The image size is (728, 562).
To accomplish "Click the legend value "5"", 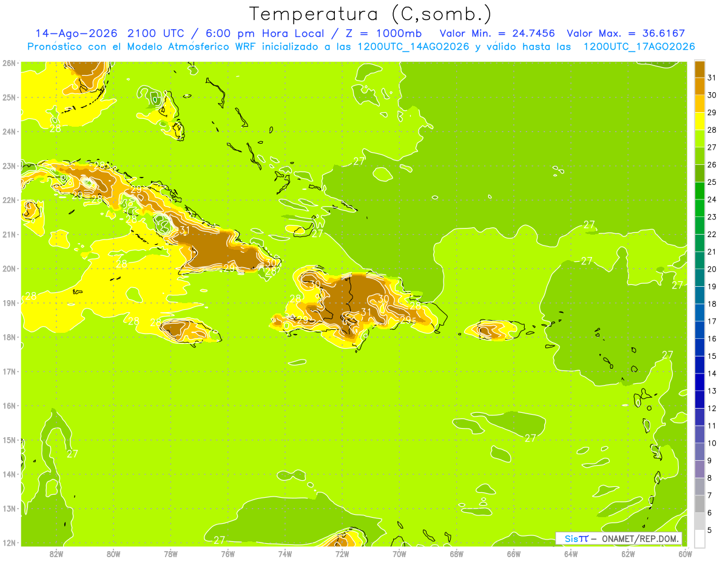I will click(x=710, y=530).
